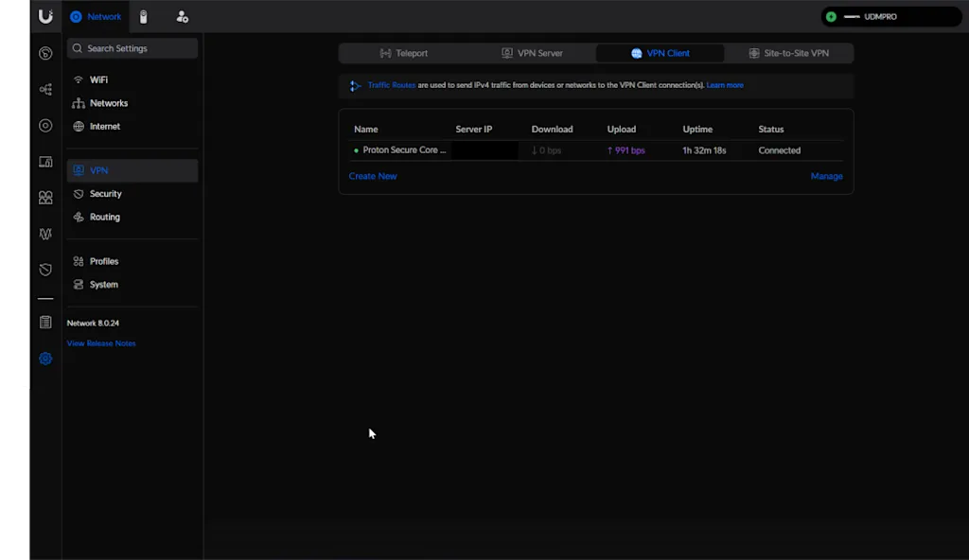Open the user access app icon
The width and height of the screenshot is (969, 560).
[182, 17]
